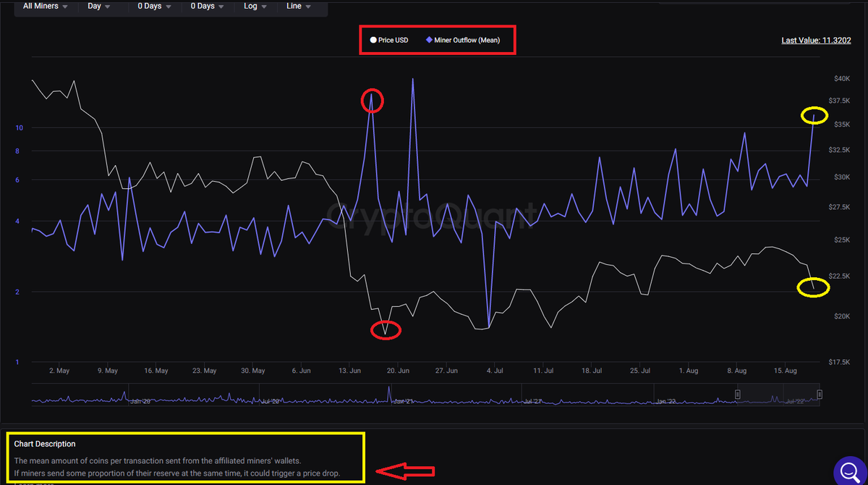
Task: Click the "18. Jul" date label
Action: coord(592,371)
